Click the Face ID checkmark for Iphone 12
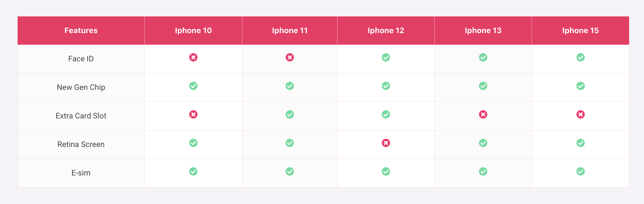This screenshot has height=204, width=644. click(386, 57)
